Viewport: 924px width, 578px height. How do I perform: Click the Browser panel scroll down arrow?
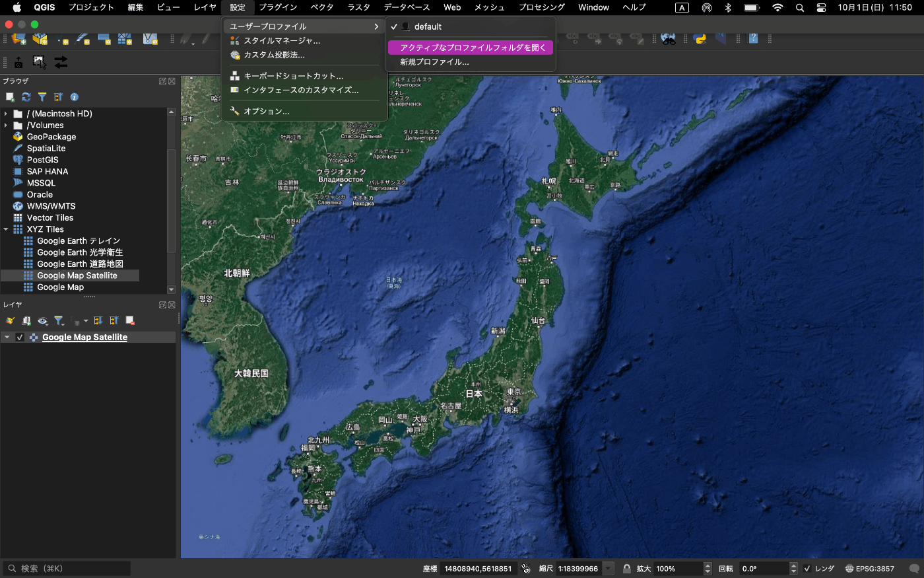(172, 289)
